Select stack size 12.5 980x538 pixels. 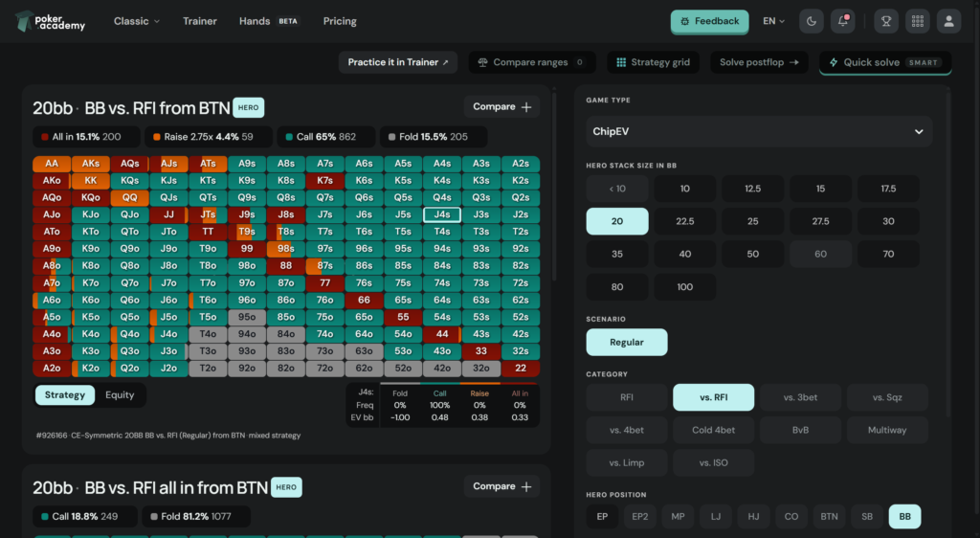tap(752, 189)
